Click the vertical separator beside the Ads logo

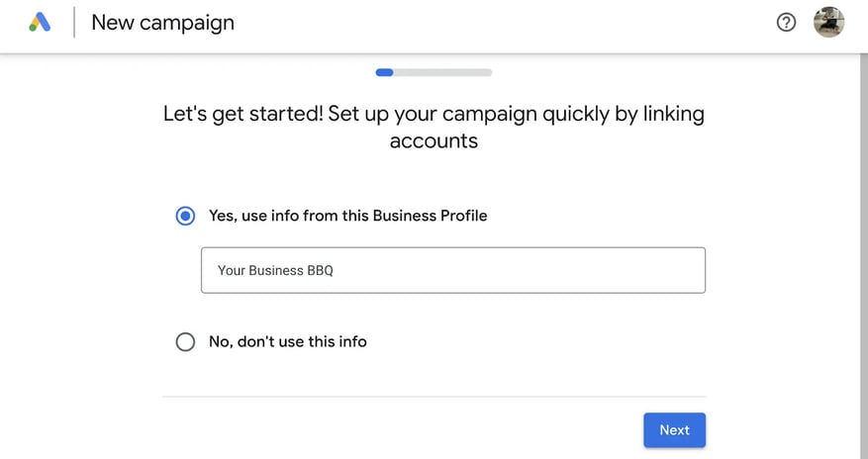pos(74,22)
